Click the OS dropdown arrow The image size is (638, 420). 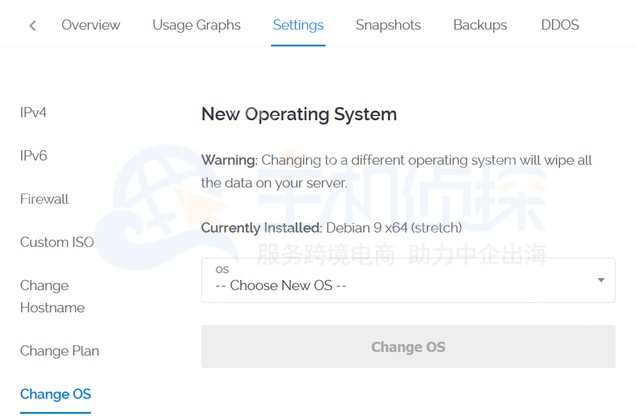point(601,279)
